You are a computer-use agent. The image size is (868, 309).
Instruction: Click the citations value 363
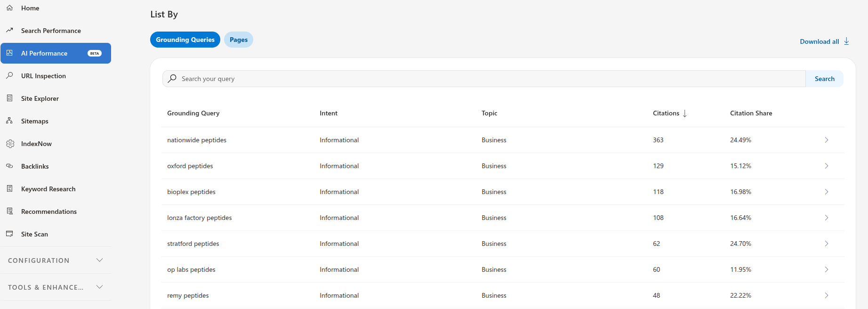(658, 140)
